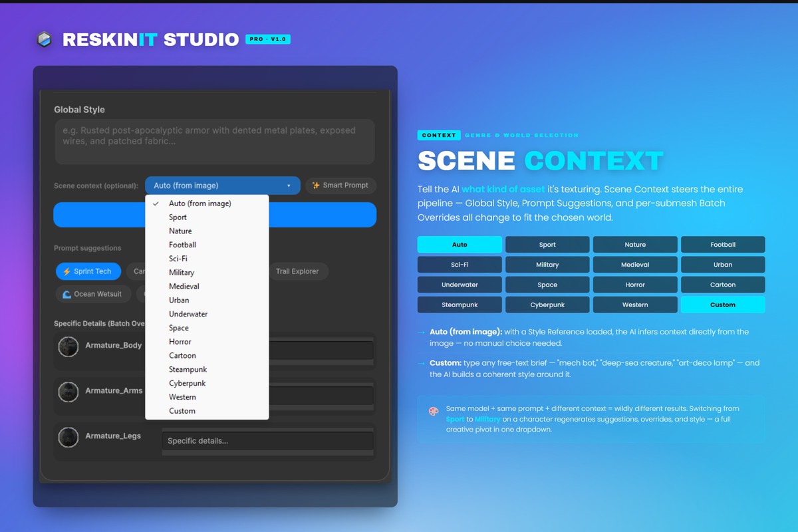Choose Sport from the dropdown list
The image size is (798, 532).
coord(207,217)
